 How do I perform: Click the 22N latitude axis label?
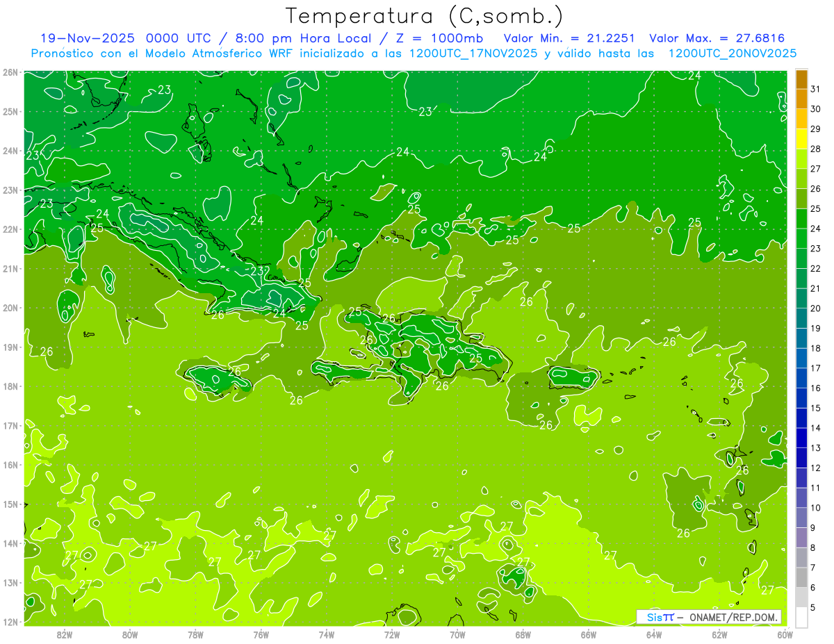10,229
